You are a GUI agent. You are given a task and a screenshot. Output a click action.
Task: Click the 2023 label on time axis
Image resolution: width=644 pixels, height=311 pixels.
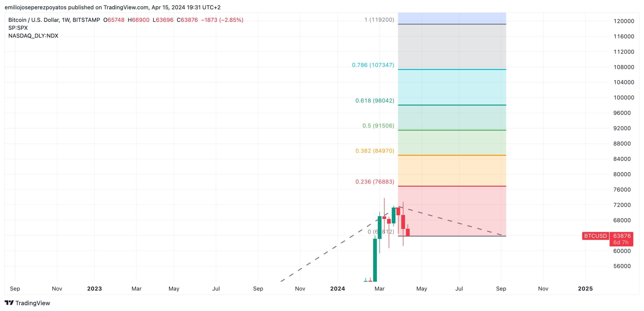94,289
